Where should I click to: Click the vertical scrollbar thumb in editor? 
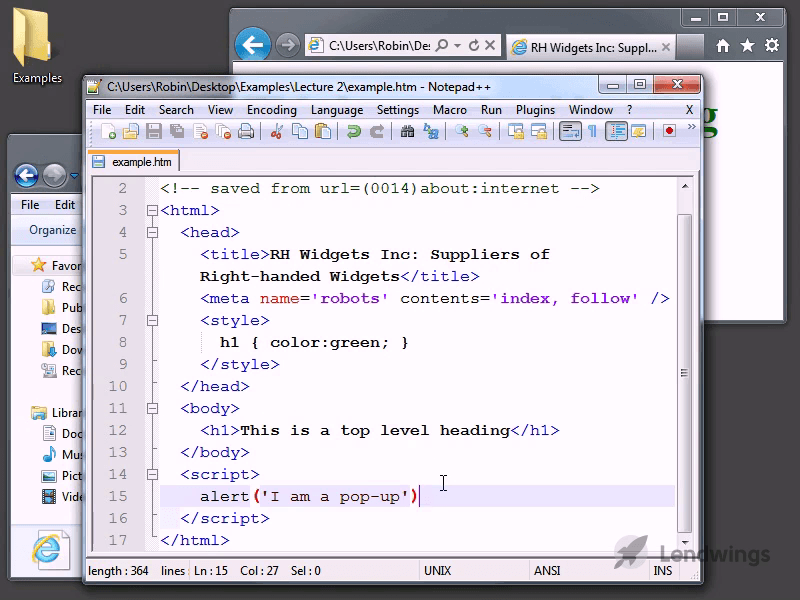(685, 373)
